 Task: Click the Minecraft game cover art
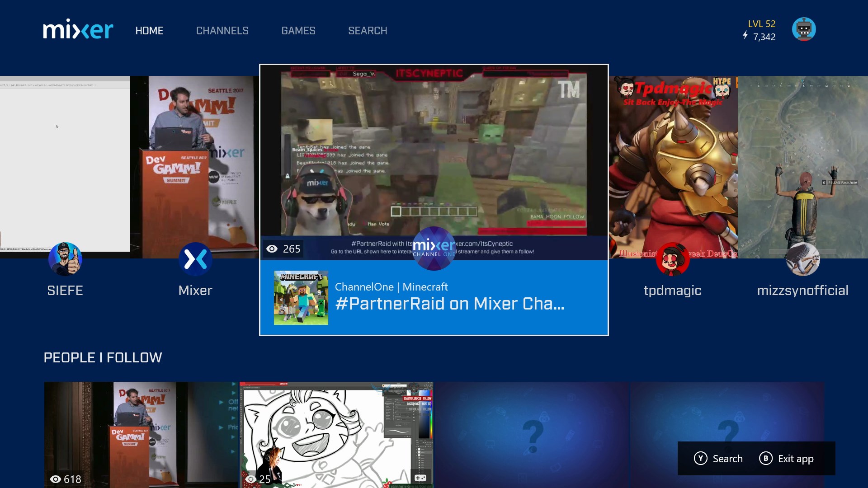(301, 298)
